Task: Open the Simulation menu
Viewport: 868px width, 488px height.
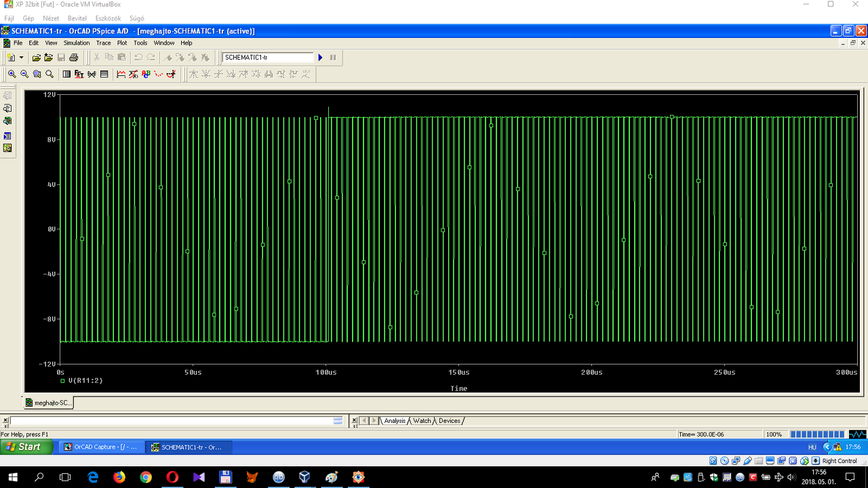Action: tap(77, 43)
